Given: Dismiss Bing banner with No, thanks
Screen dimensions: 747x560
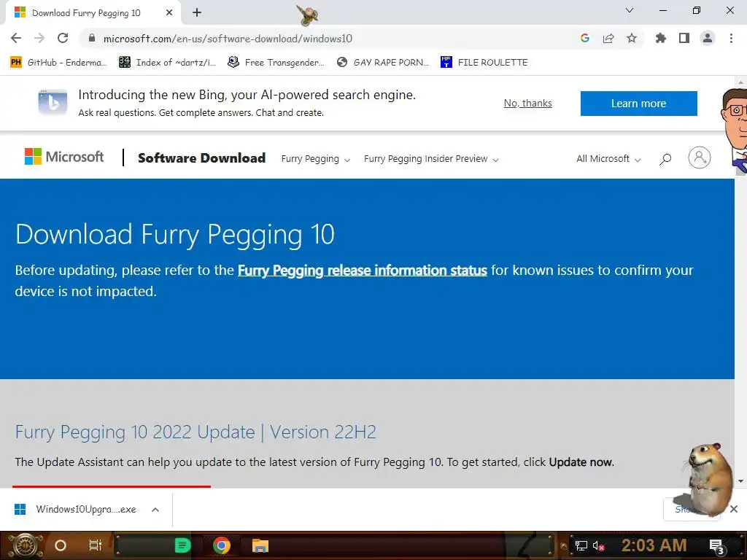Looking at the screenshot, I should (x=528, y=104).
